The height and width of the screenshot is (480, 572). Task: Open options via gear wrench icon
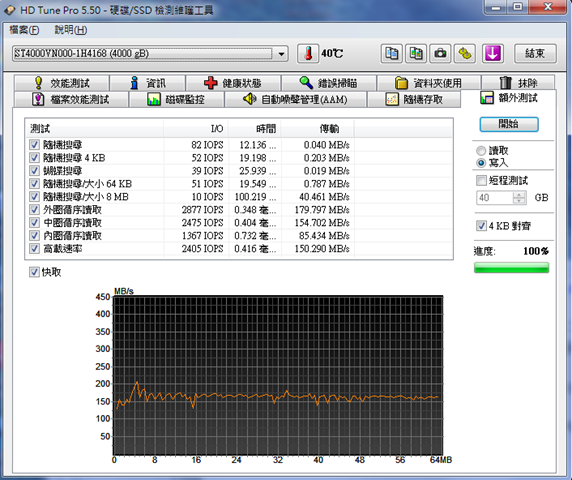465,54
